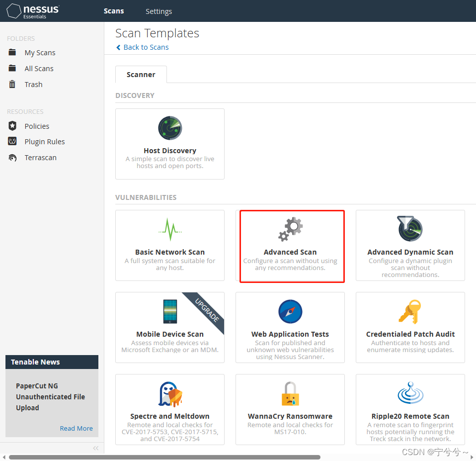Click WannaCry MS17-010 description text
Image resolution: width=476 pixels, height=461 pixels.
[290, 429]
